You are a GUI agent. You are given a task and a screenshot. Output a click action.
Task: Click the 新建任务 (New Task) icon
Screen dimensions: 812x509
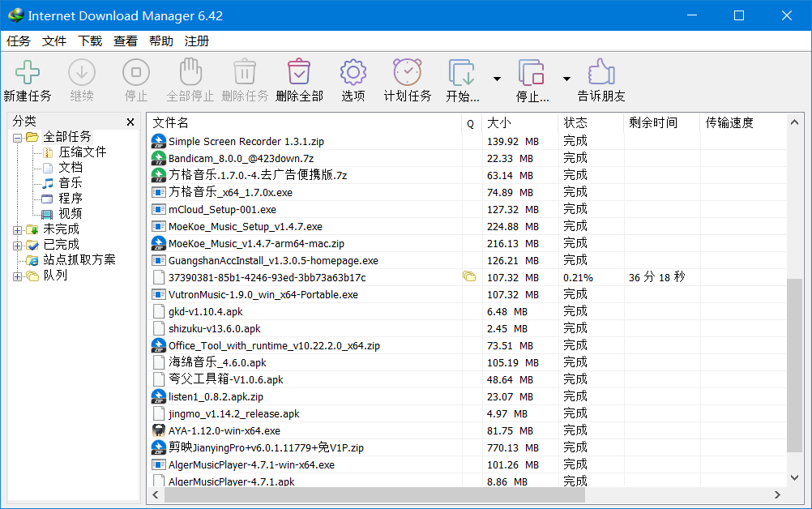(x=27, y=74)
